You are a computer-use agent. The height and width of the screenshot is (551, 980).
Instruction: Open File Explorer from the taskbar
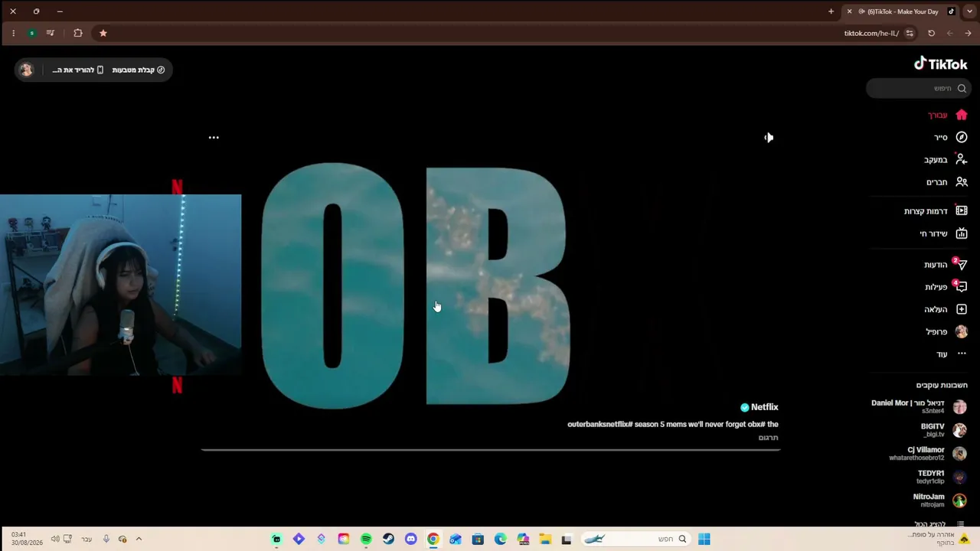tap(544, 540)
